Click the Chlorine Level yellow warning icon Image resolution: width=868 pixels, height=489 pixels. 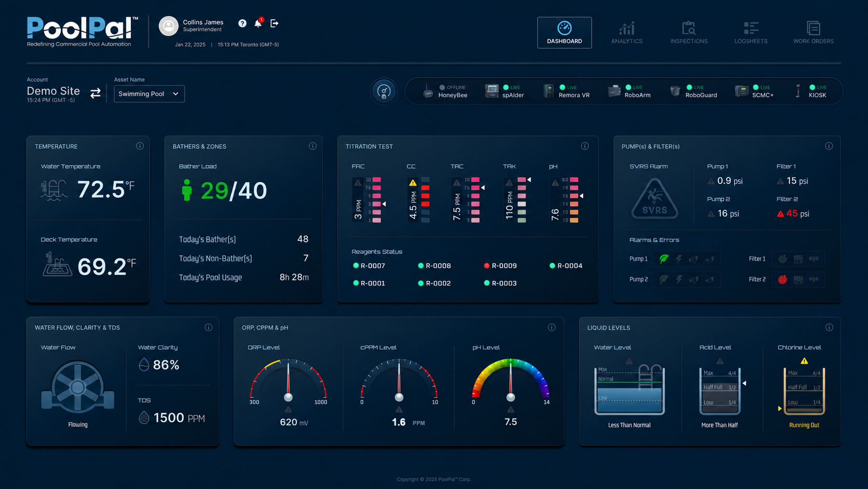click(804, 361)
